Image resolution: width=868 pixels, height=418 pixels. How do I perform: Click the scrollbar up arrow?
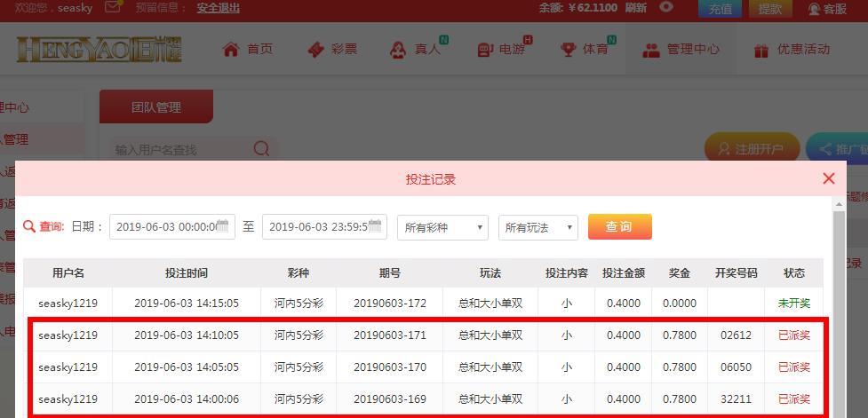click(x=840, y=203)
